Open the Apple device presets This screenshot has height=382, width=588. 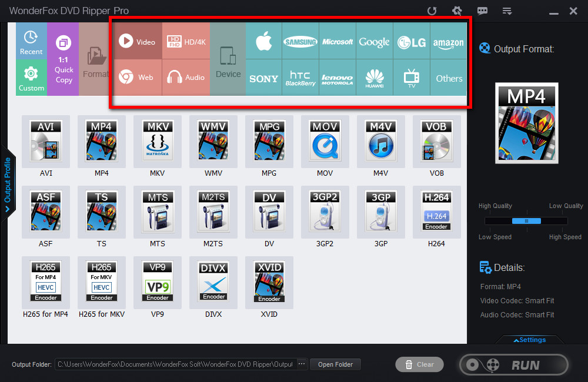point(263,41)
